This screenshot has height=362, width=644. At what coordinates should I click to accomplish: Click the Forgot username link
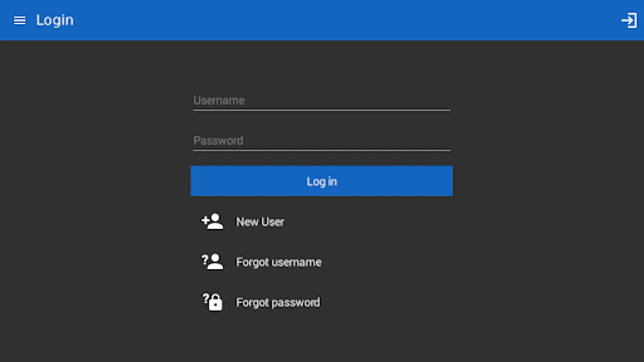tap(278, 262)
